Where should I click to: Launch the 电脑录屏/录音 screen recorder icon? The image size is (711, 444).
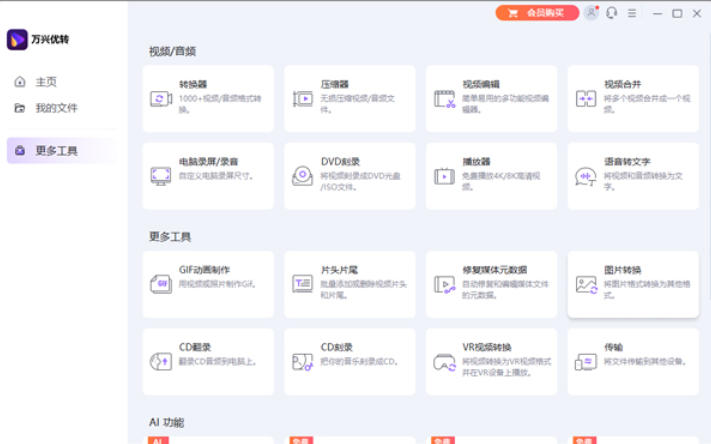pos(161,176)
